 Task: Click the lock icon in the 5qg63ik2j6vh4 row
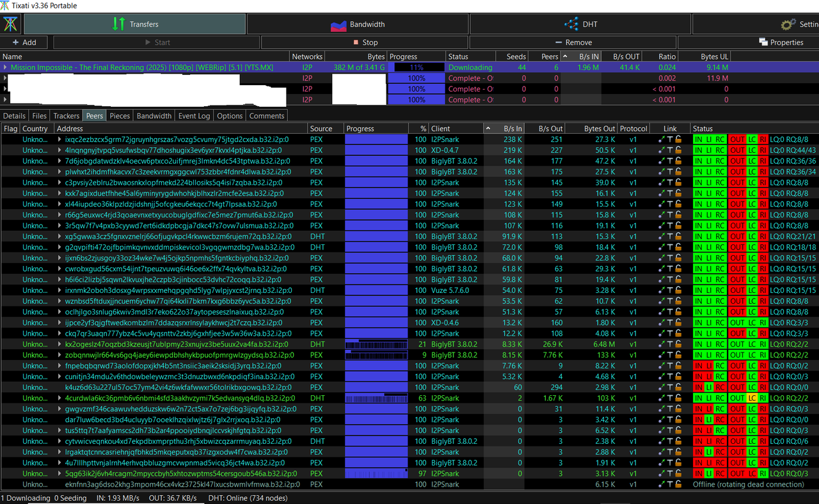(x=679, y=473)
